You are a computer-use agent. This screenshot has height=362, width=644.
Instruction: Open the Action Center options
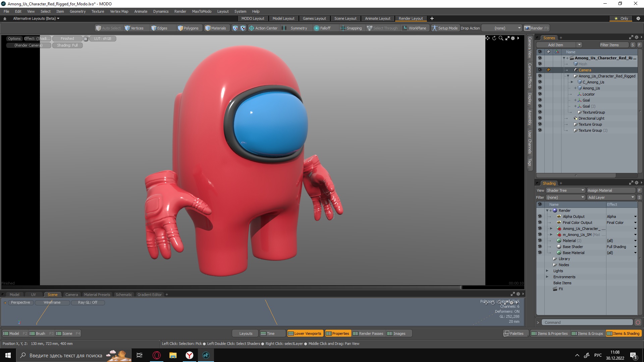point(263,28)
